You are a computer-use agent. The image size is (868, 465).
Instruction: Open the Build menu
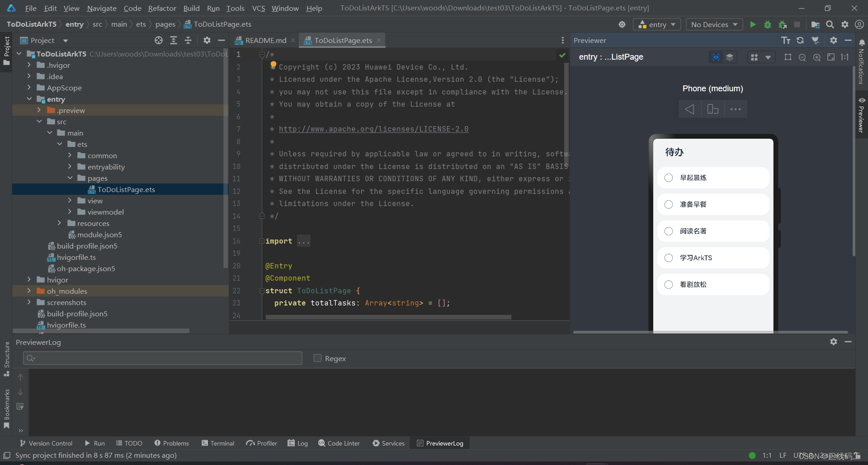[x=191, y=8]
